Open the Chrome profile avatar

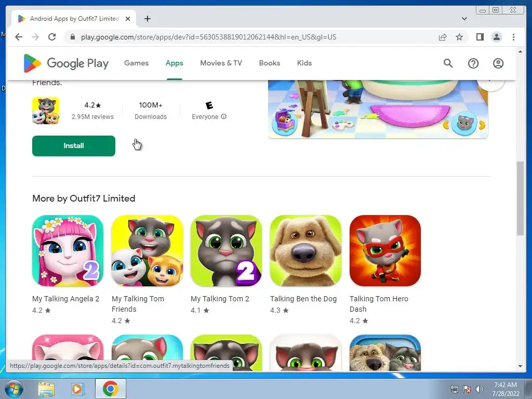496,37
